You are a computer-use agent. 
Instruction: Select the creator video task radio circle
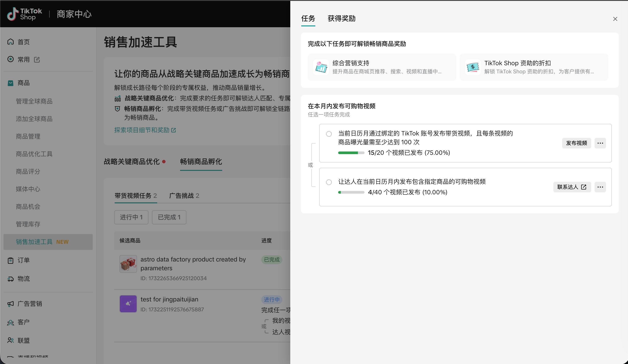pyautogui.click(x=329, y=182)
